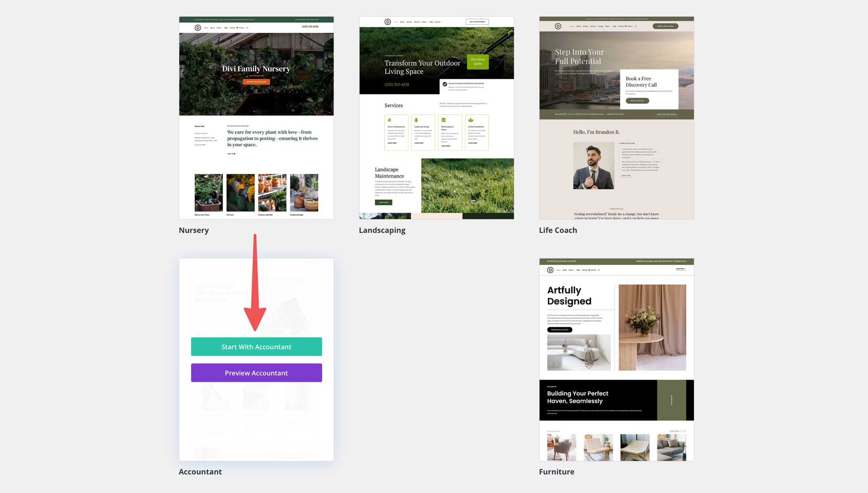Expand the Shop dropdown in the Nursery navbar
The width and height of the screenshot is (868, 493).
(219, 27)
